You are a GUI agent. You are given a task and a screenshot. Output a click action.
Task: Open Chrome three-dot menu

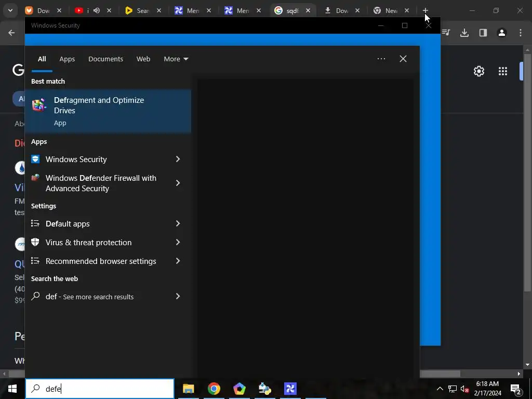(521, 33)
